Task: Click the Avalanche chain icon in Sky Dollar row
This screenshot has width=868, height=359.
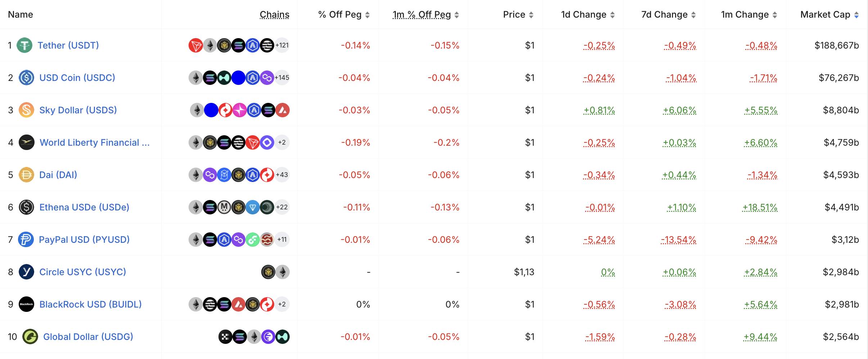Action: [x=282, y=110]
